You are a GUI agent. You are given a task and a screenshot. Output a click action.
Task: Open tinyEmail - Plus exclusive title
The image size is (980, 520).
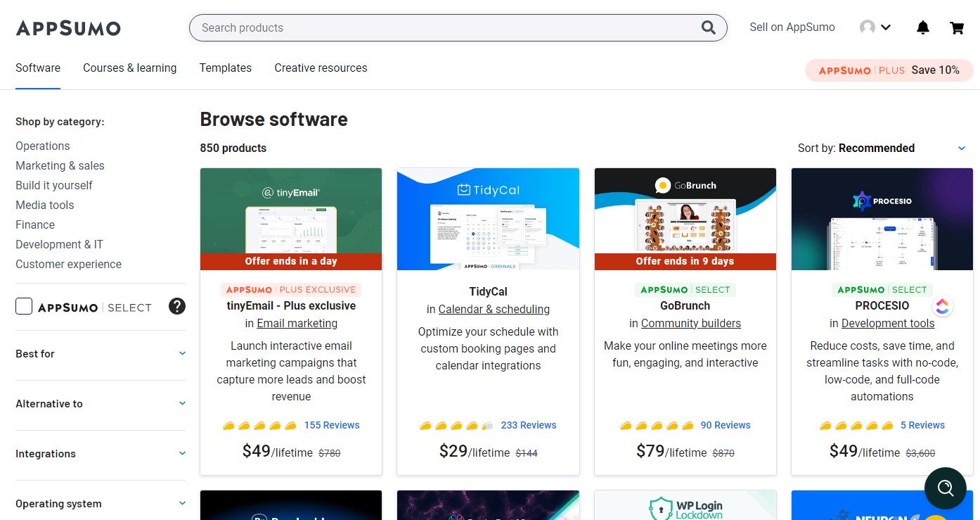click(x=291, y=306)
